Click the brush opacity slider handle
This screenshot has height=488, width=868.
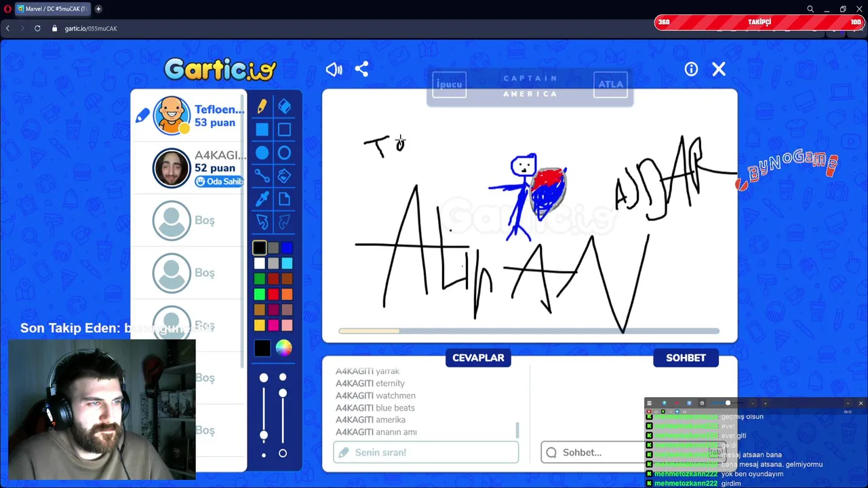283,393
